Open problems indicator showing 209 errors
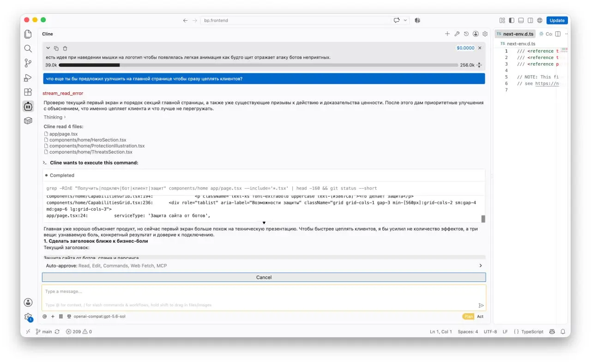Viewport: 591px width, 364px height. pos(79,332)
